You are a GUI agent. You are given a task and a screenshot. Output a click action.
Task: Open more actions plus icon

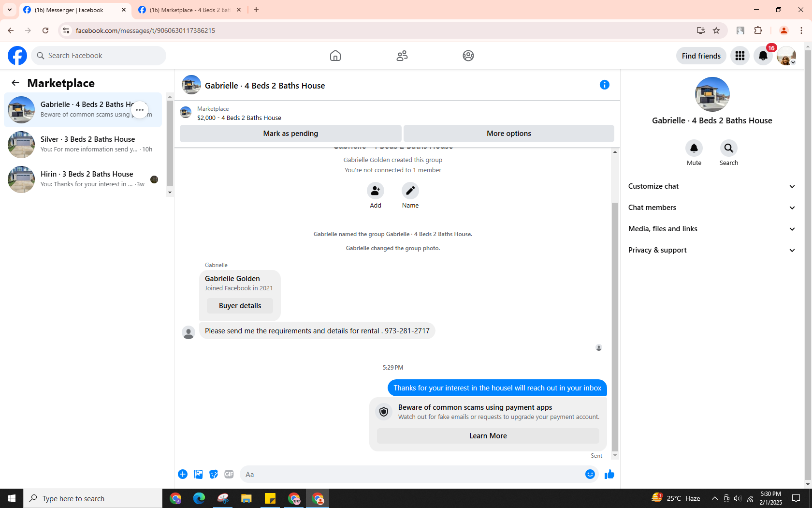pyautogui.click(x=183, y=474)
